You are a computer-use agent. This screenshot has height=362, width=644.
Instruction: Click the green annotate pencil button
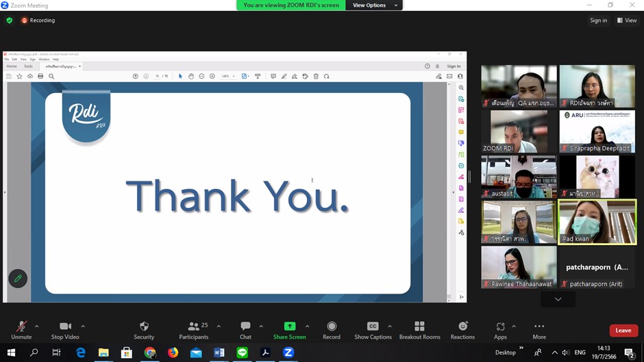pos(18,279)
